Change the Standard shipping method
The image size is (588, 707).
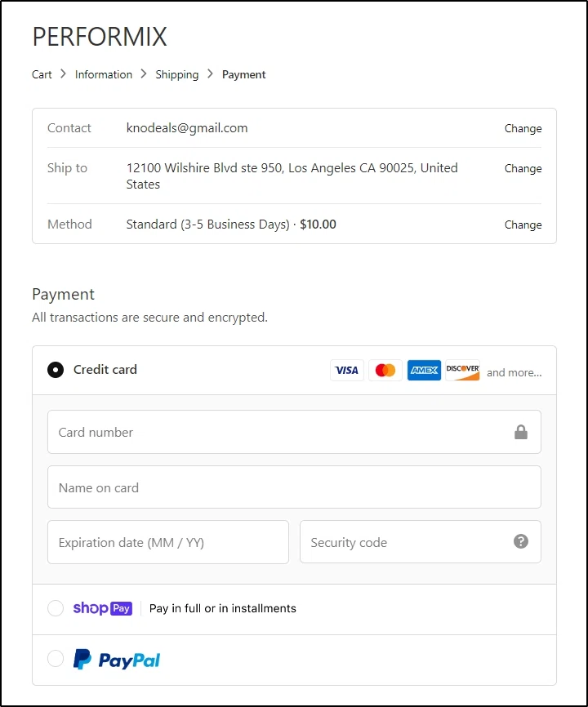[x=523, y=225]
